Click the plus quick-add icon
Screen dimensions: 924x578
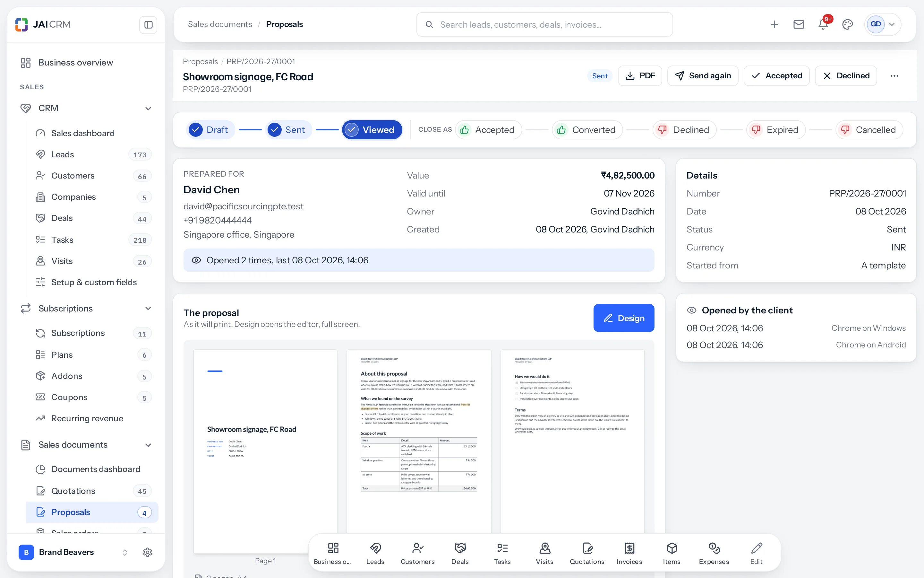(x=774, y=24)
